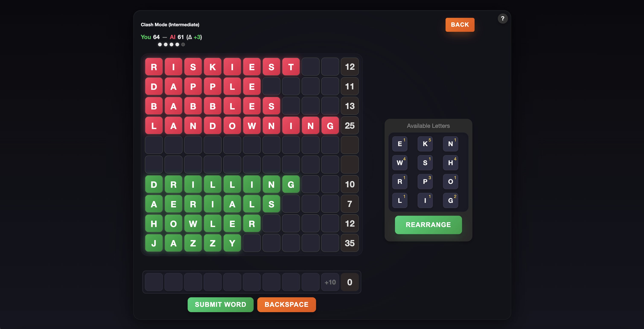Viewport: 644px width, 329px height.
Task: Rearrange the available letters
Action: [428, 225]
